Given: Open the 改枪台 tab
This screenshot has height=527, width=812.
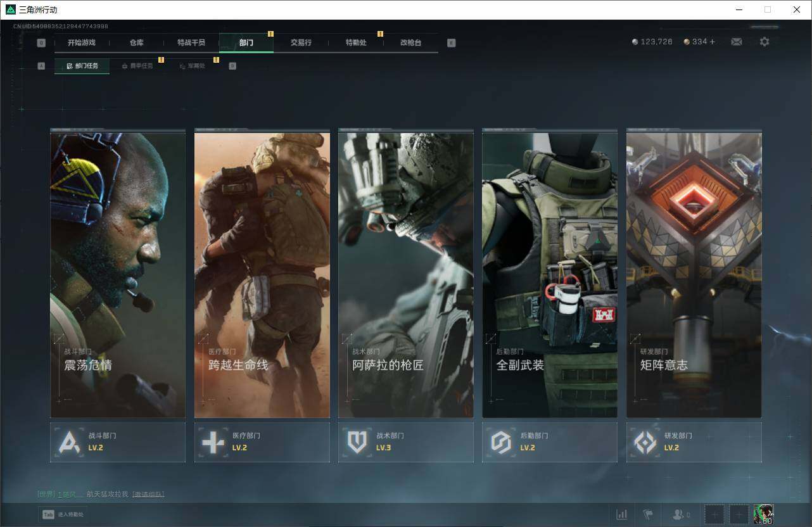Looking at the screenshot, I should [x=411, y=43].
